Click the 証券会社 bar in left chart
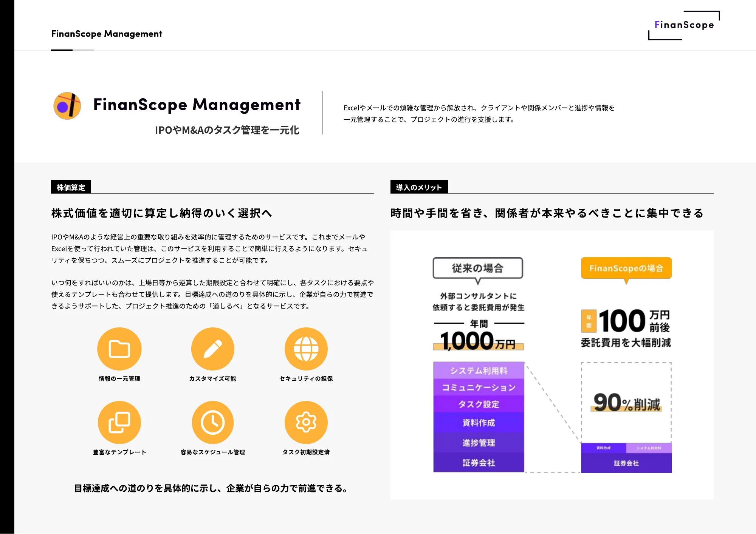 (x=479, y=463)
